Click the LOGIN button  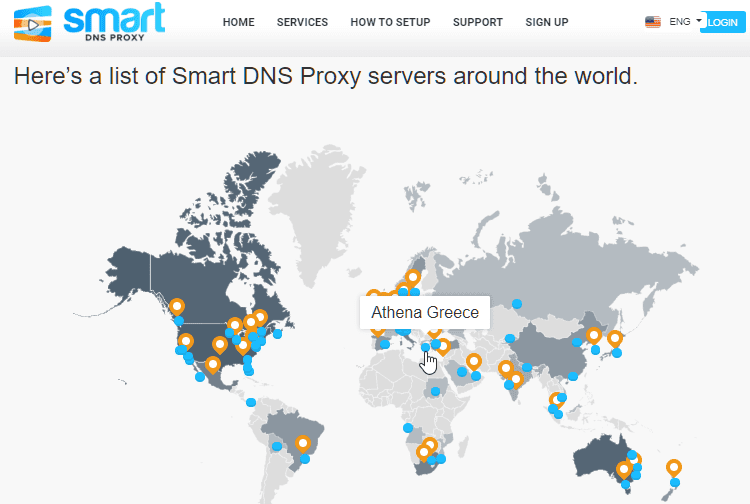[x=722, y=22]
